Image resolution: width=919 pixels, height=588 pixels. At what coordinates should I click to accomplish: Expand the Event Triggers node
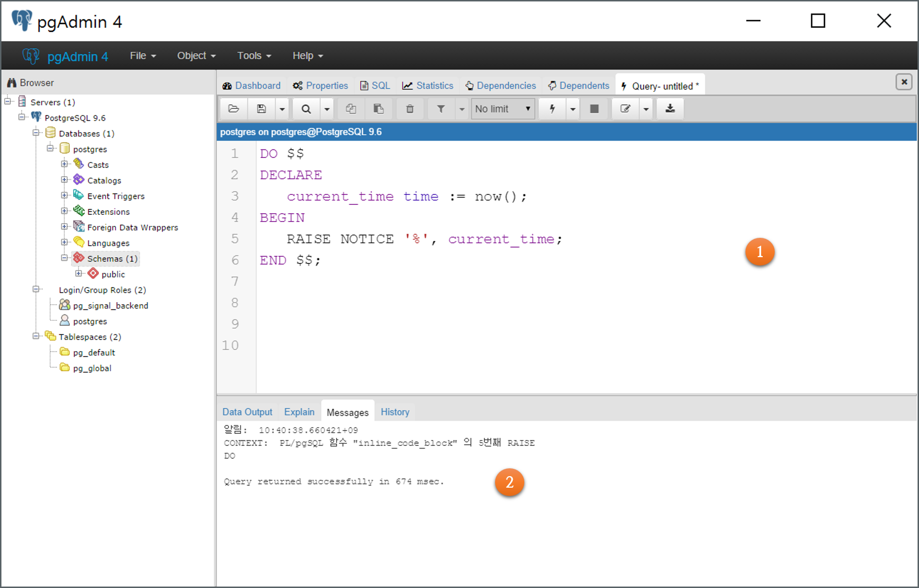(x=64, y=195)
